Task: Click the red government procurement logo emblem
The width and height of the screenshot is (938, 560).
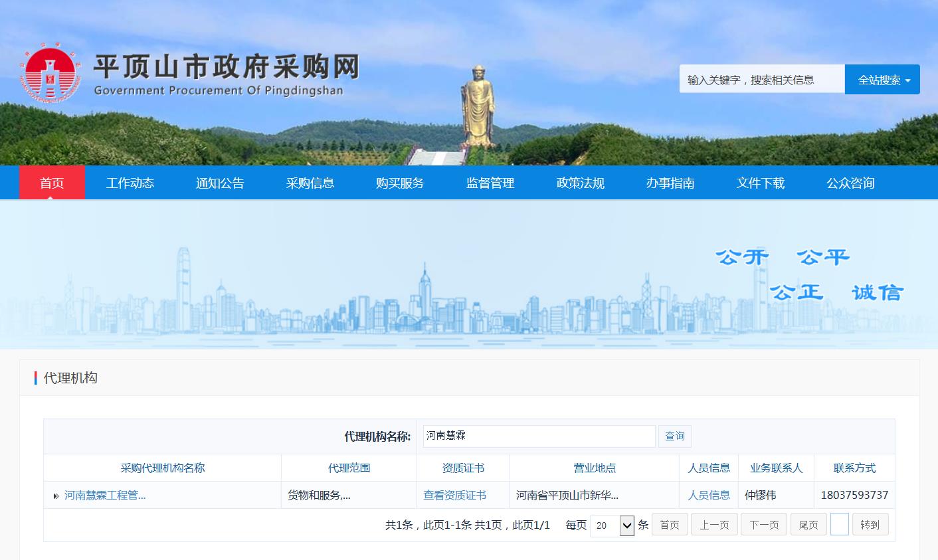Action: pos(50,76)
